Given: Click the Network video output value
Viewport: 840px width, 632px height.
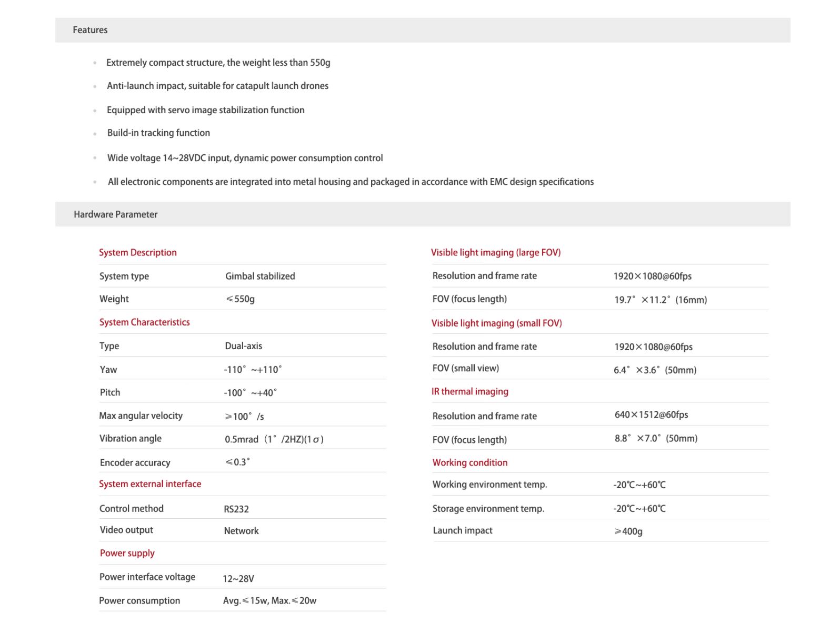Looking at the screenshot, I should pyautogui.click(x=242, y=531).
